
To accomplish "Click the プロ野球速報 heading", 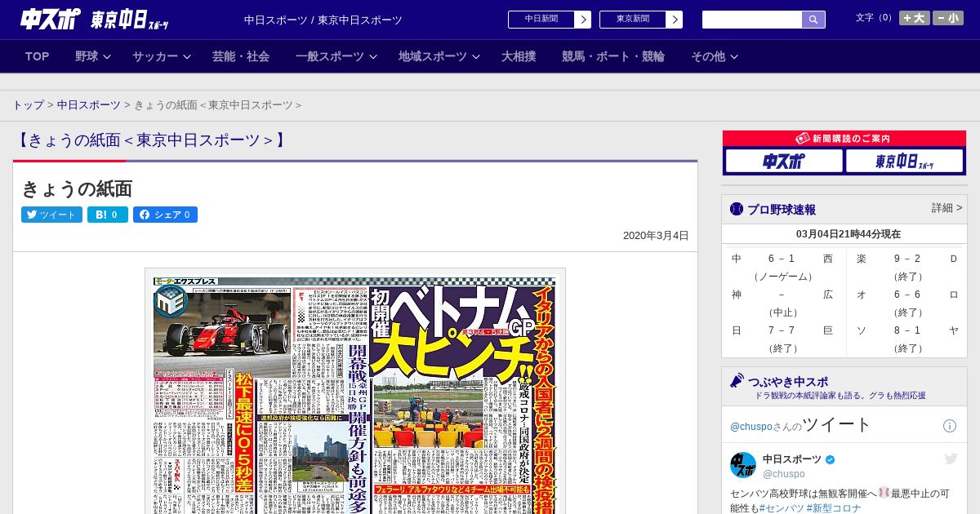I will pyautogui.click(x=782, y=210).
